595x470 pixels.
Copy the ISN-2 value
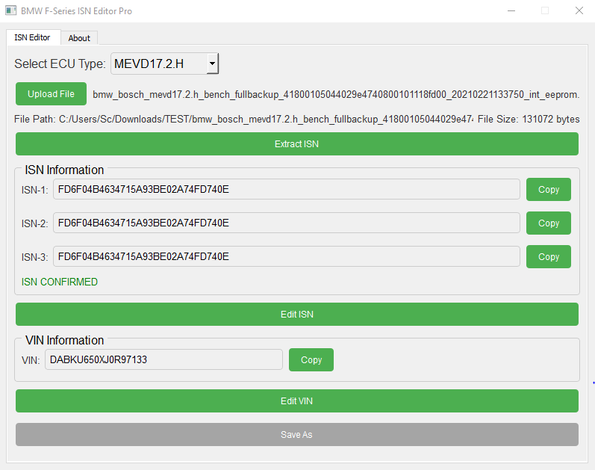tap(548, 223)
